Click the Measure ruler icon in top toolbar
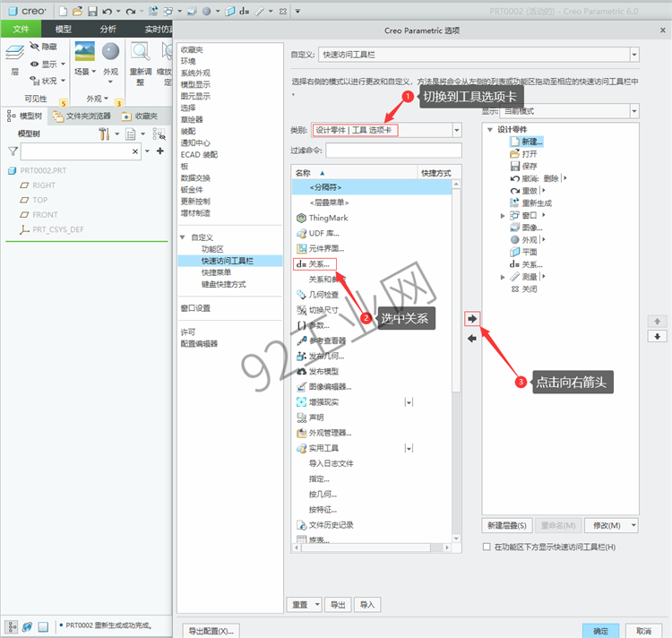 click(x=260, y=12)
